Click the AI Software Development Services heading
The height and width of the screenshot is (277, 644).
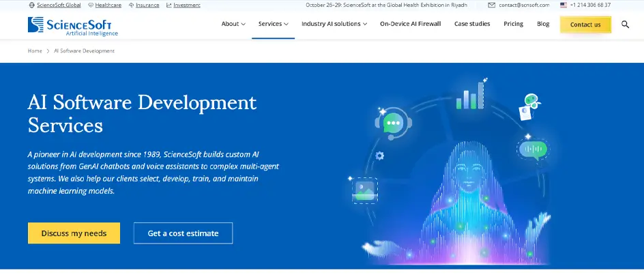pos(142,113)
